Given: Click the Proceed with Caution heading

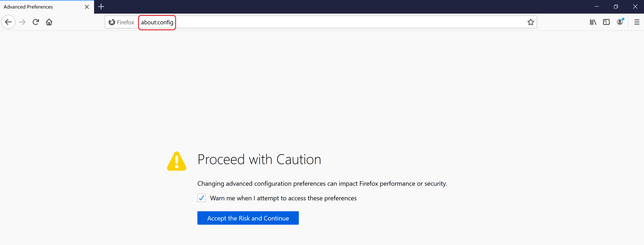Looking at the screenshot, I should (259, 160).
